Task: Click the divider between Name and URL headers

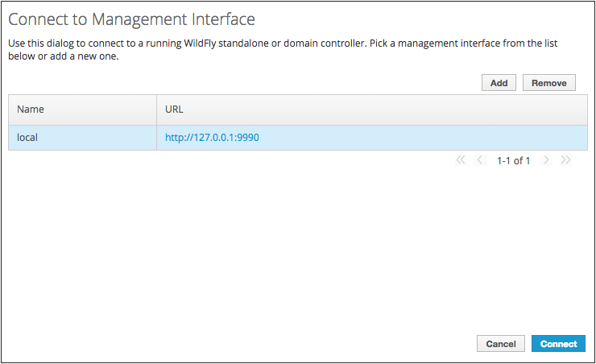Action: (x=156, y=109)
